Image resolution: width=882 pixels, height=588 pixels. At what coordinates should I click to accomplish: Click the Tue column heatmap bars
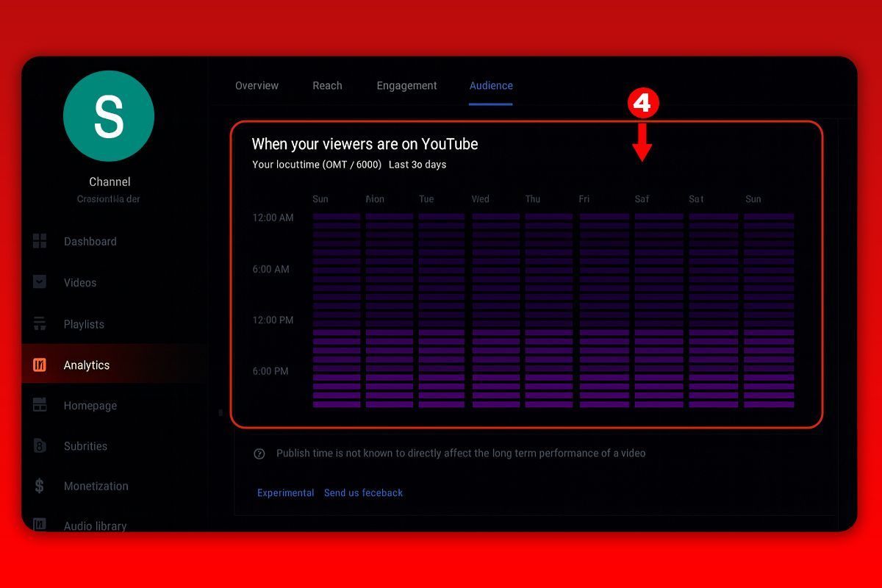(x=442, y=310)
